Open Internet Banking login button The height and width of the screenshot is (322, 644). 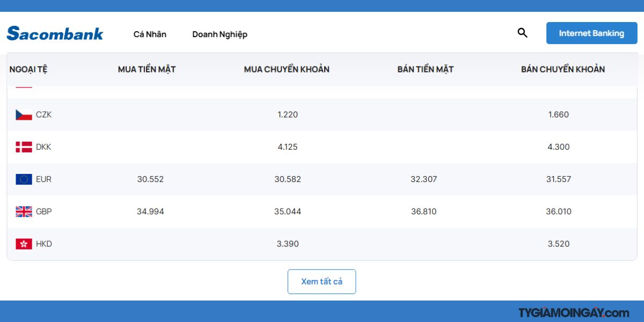591,33
